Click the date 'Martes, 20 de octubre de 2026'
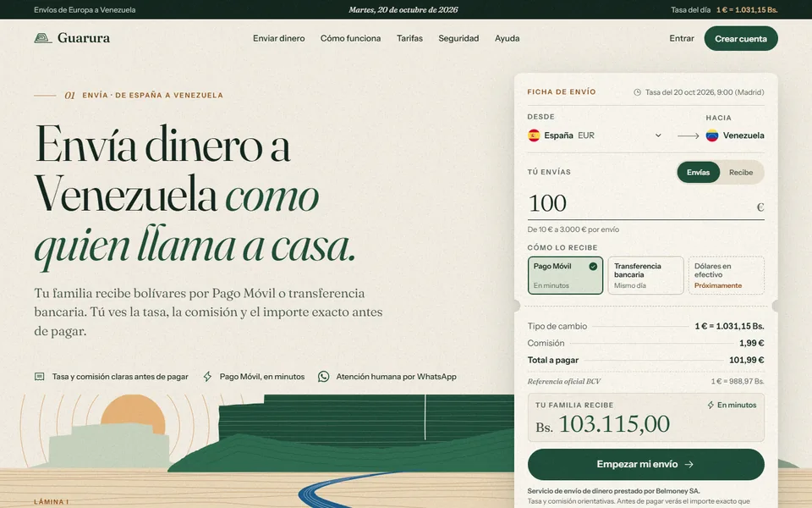Image resolution: width=812 pixels, height=508 pixels. (403, 10)
